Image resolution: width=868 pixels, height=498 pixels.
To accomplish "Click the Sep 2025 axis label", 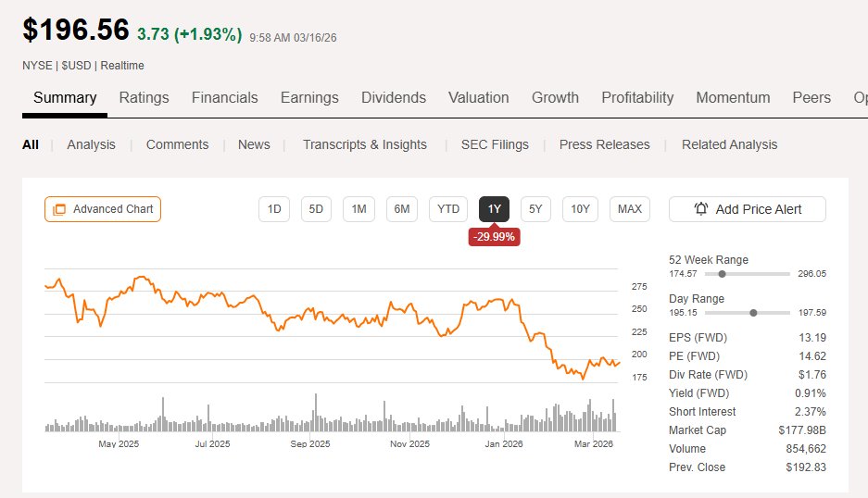I will pos(310,443).
